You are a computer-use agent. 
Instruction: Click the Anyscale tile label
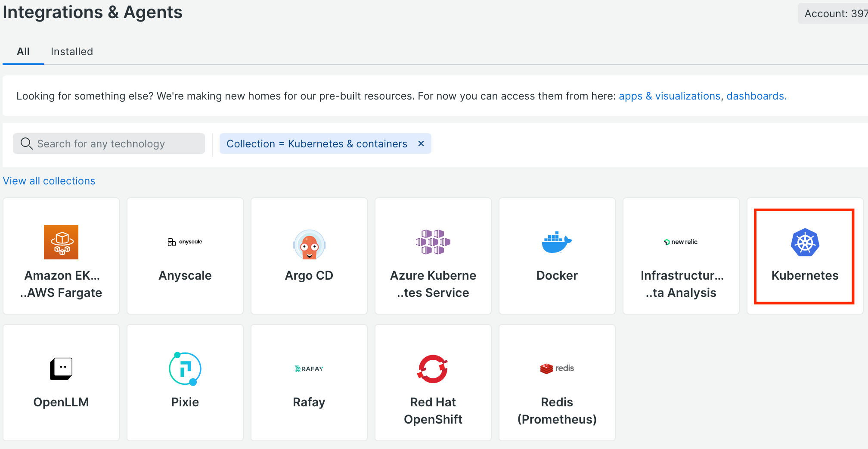pos(185,276)
